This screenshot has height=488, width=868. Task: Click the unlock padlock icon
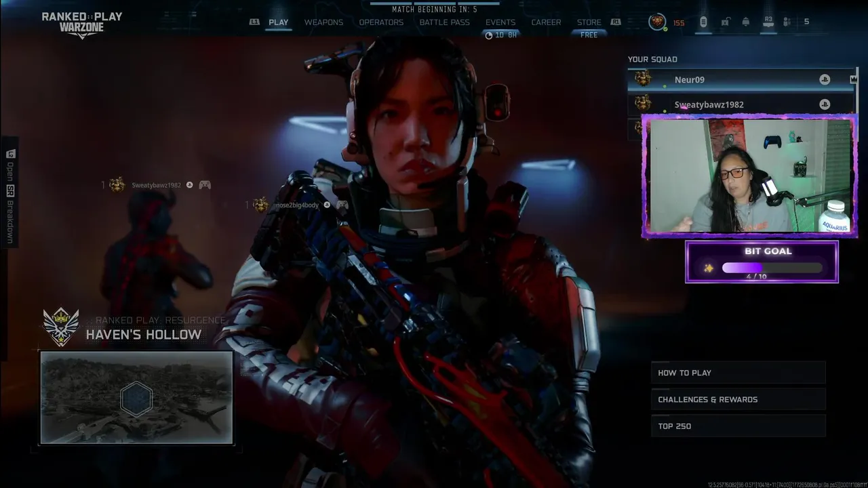tap(725, 22)
